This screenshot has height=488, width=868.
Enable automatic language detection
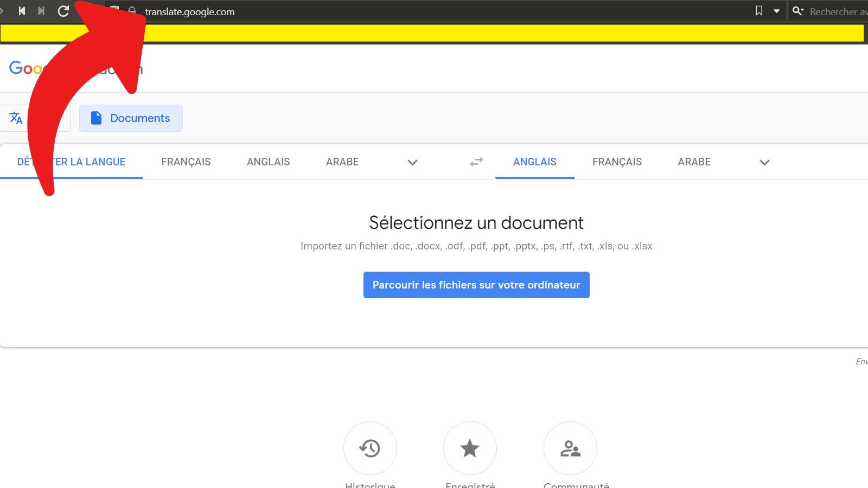(71, 162)
